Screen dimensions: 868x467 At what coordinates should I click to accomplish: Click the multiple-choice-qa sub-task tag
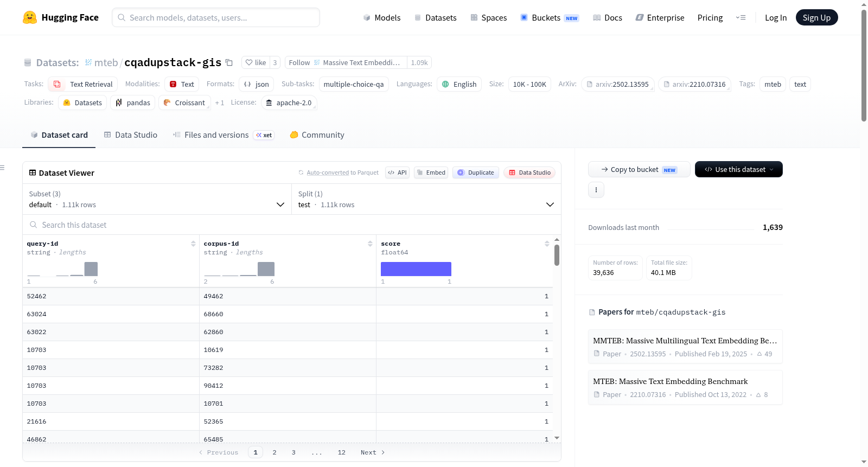(x=354, y=84)
